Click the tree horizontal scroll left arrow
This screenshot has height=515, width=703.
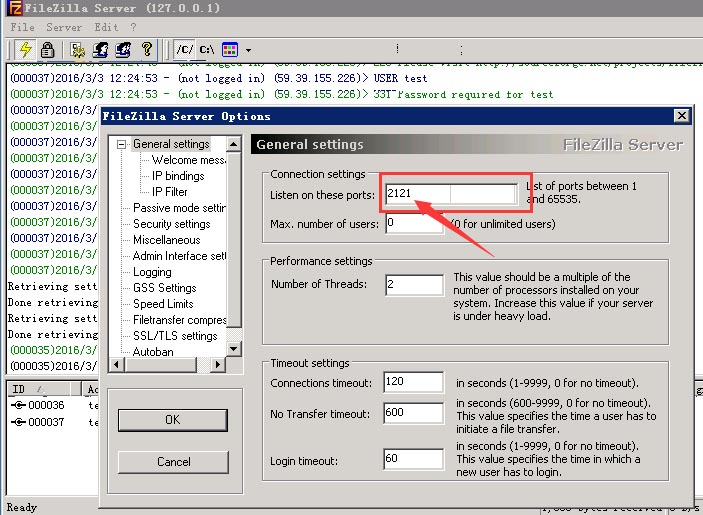(117, 364)
